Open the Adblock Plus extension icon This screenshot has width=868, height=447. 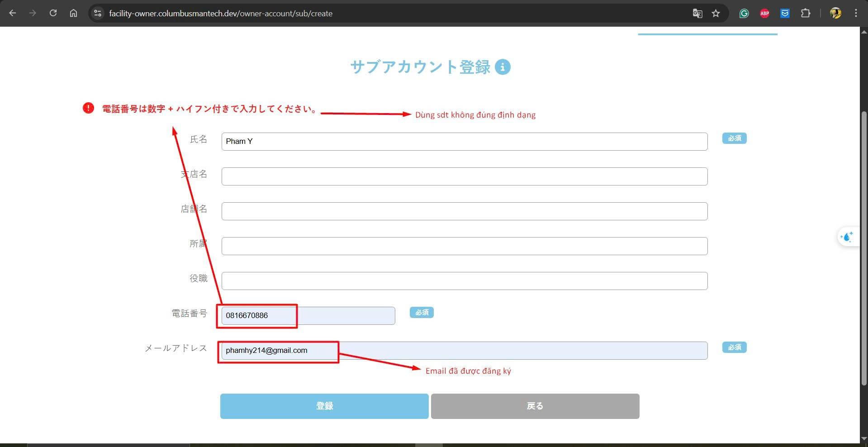764,14
